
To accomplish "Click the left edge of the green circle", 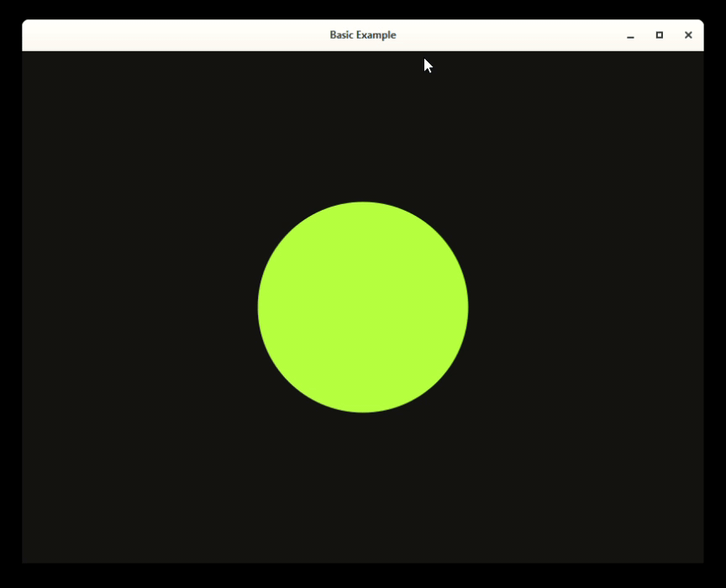I will click(260, 307).
